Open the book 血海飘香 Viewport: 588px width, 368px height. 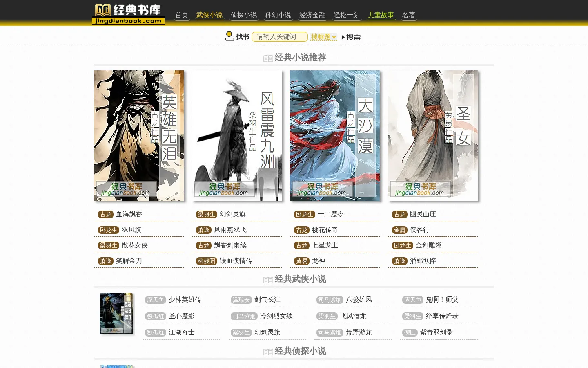click(129, 214)
